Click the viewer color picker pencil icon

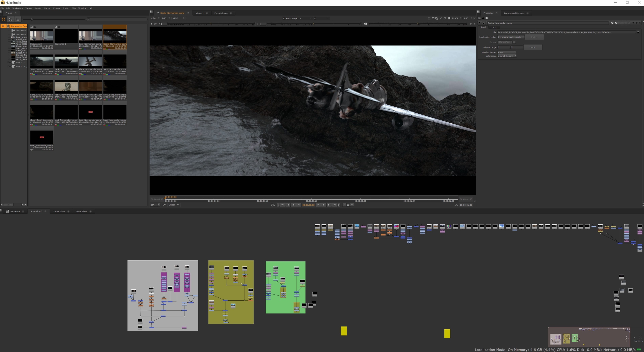470,24
